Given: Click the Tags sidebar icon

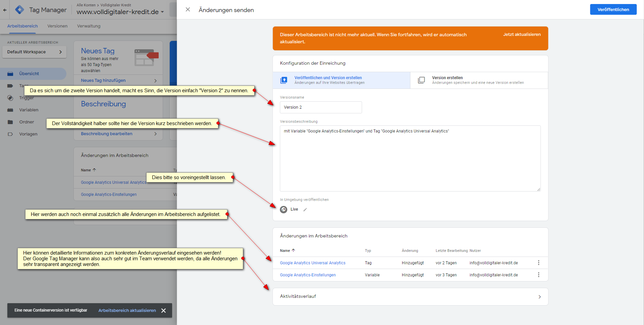Looking at the screenshot, I should (10, 86).
